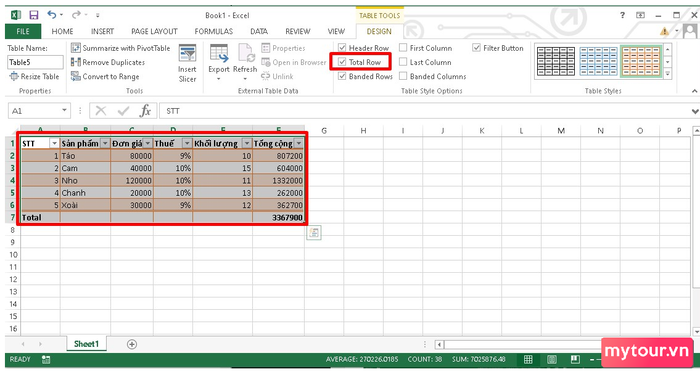700x376 pixels.
Task: Click the Insert Function fx icon
Action: [146, 110]
